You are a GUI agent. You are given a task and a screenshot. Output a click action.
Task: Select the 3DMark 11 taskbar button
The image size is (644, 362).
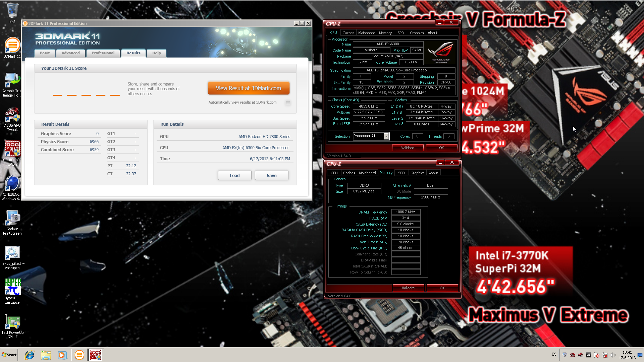pos(79,355)
